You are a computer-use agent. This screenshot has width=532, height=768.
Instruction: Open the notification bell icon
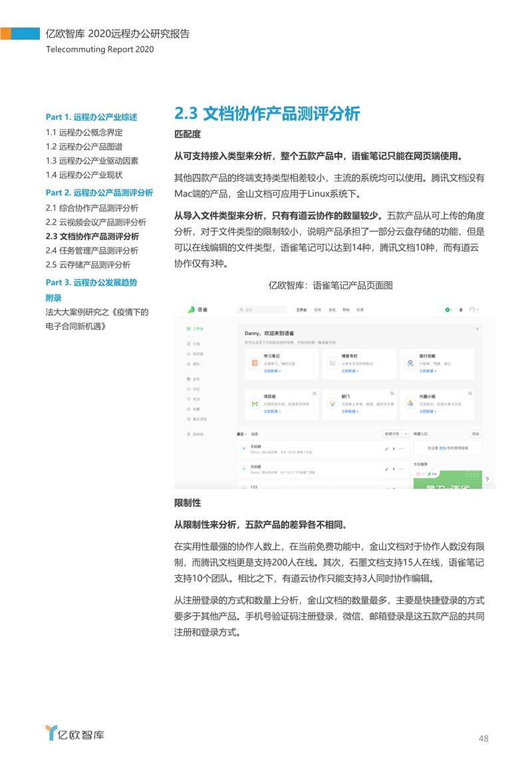point(460,310)
